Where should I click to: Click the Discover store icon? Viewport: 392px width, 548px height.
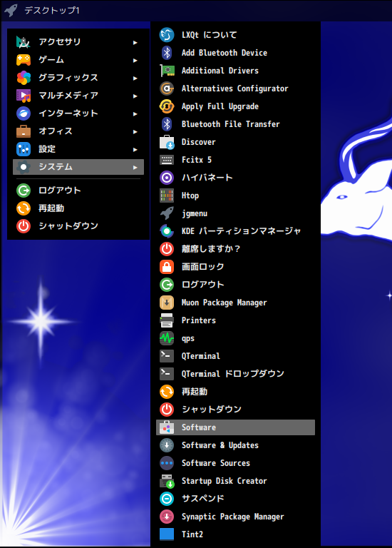(x=167, y=142)
